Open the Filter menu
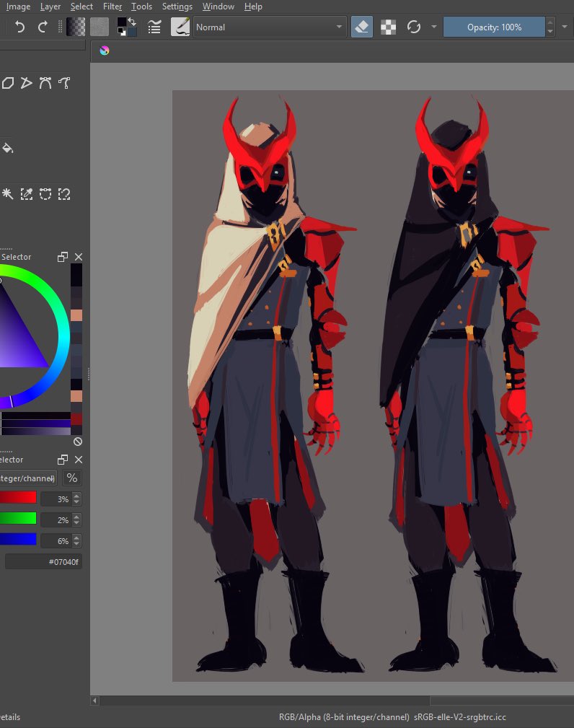The height and width of the screenshot is (728, 574). [112, 6]
